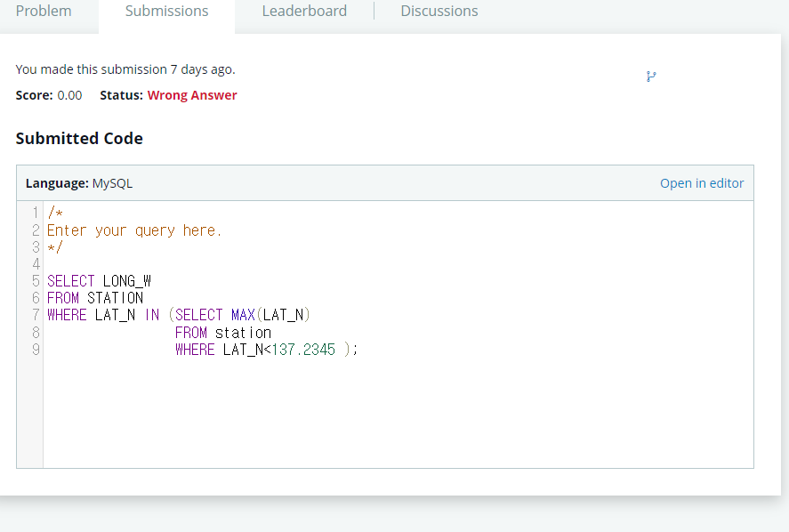Click the Score: 0.00 text

pyautogui.click(x=49, y=95)
